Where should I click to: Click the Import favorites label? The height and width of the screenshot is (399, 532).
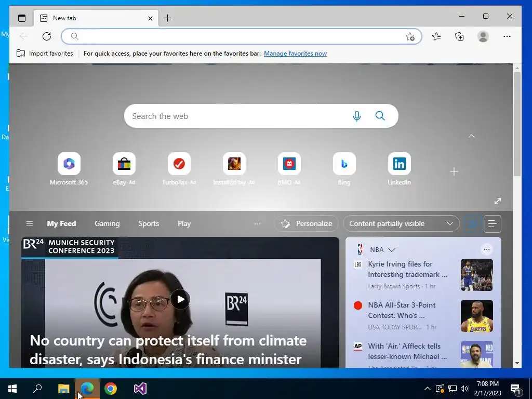(51, 54)
